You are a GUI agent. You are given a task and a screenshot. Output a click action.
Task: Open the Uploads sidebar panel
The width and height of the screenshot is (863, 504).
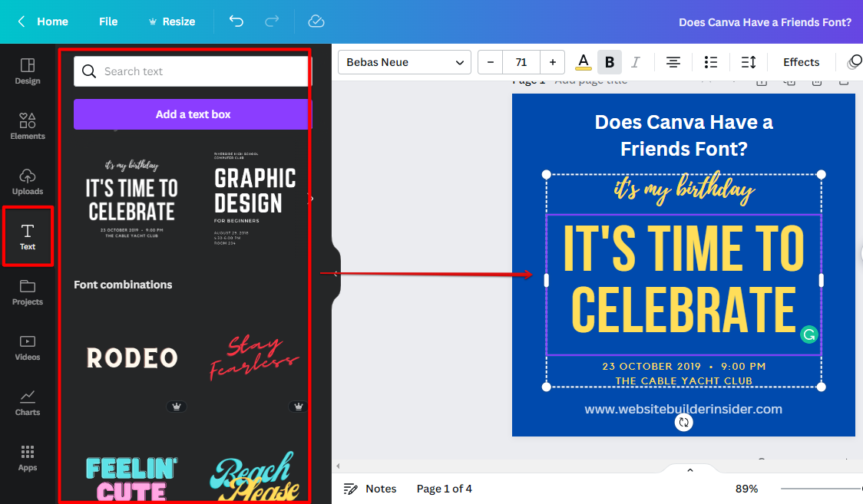pos(28,181)
